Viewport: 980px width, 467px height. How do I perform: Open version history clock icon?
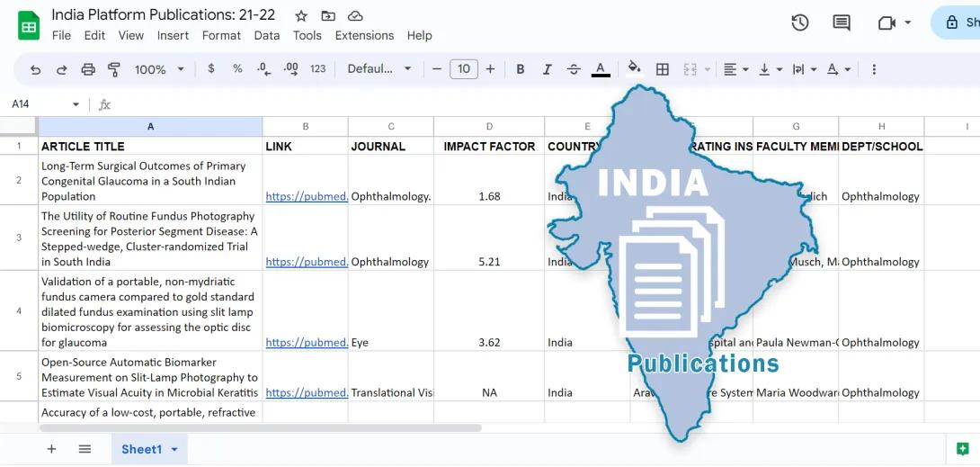coord(800,23)
